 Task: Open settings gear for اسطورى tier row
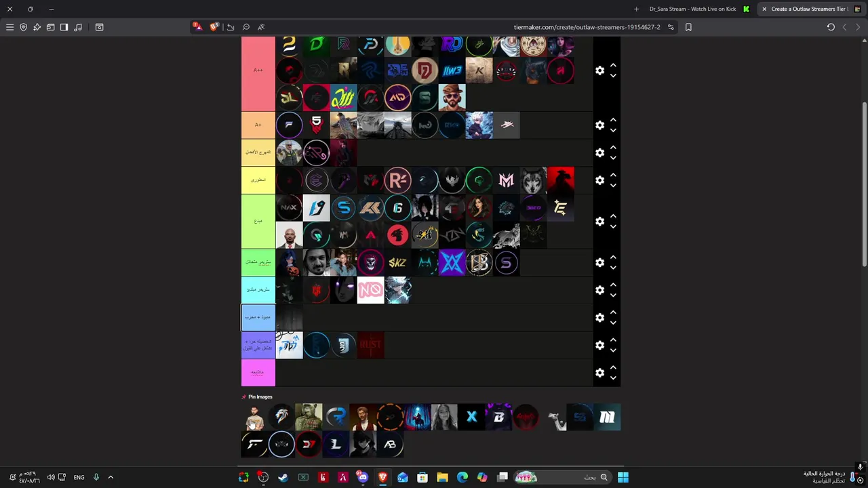599,180
